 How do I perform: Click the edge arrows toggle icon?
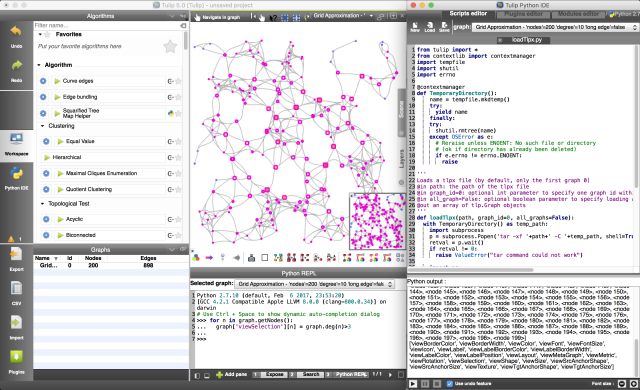point(209,257)
